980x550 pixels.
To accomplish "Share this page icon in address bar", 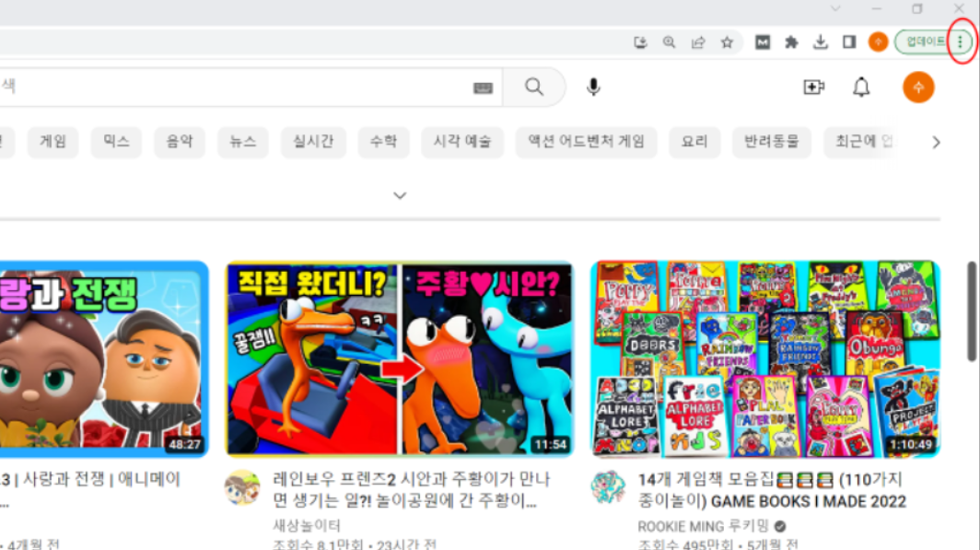I will coord(698,41).
